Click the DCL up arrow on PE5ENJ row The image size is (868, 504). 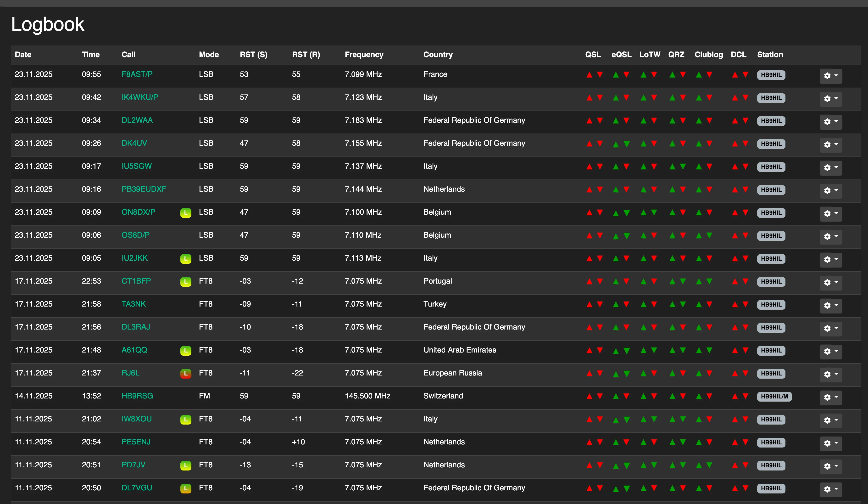coord(735,442)
